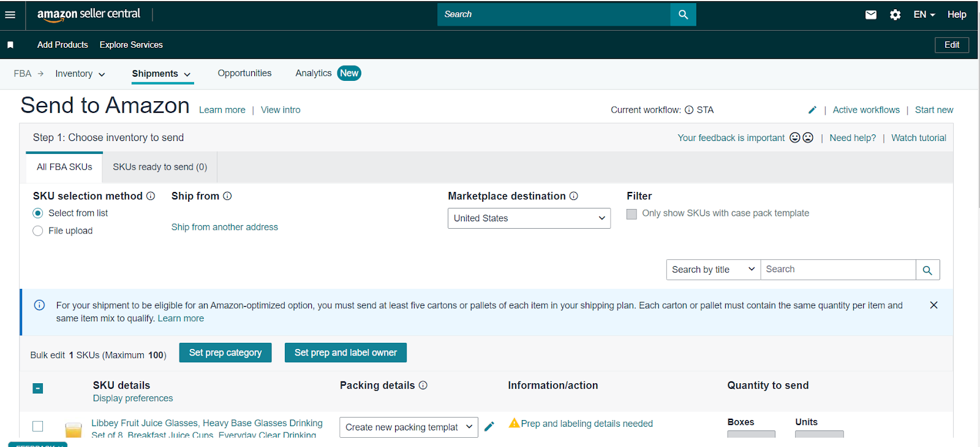Click the SKU search input field

pyautogui.click(x=839, y=270)
